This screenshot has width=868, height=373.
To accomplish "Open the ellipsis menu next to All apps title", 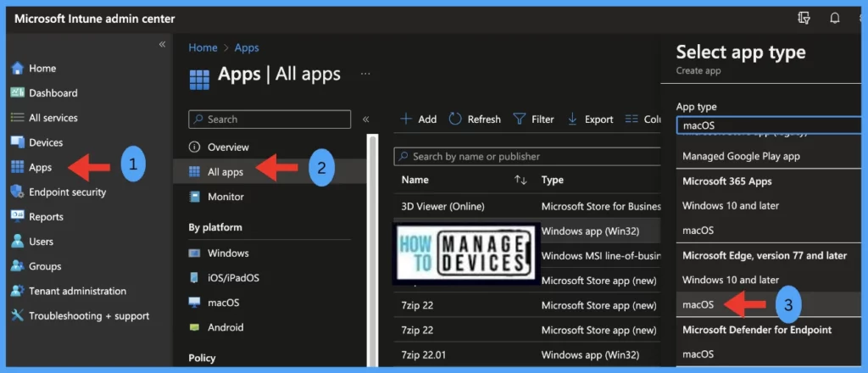I will 365,74.
